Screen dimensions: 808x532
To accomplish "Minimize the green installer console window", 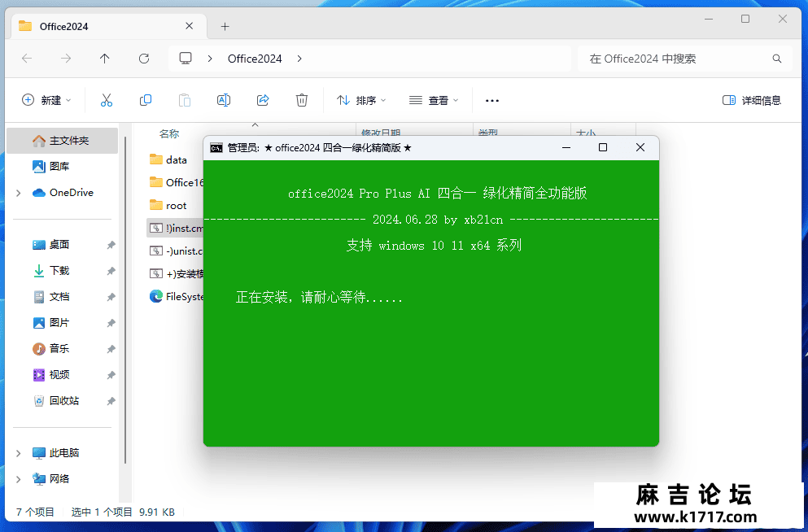I will coord(566,148).
